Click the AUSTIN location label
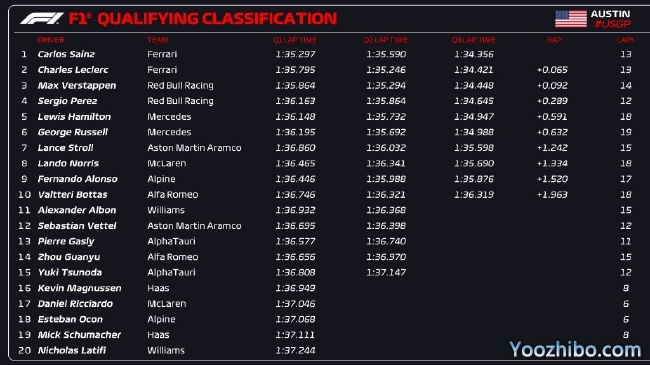This screenshot has height=365, width=650. (610, 14)
